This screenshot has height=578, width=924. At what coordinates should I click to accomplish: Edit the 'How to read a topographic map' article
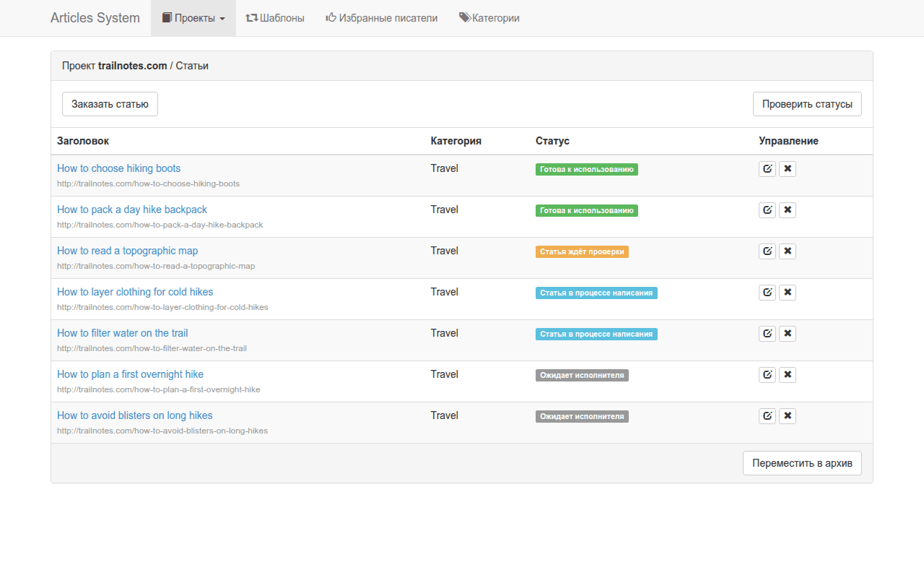[767, 251]
